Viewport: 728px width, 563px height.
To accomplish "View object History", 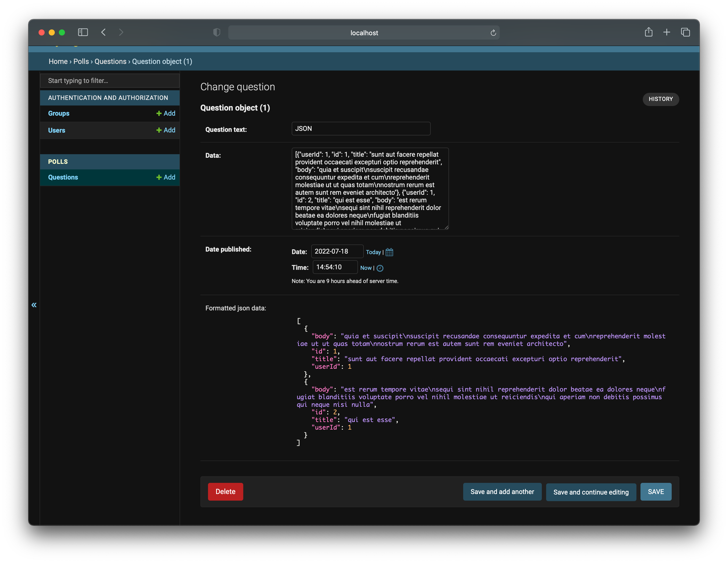I will pos(660,99).
